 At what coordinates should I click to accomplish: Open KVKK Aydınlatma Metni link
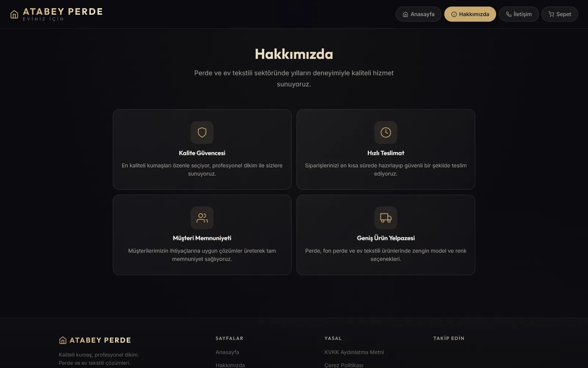click(354, 352)
